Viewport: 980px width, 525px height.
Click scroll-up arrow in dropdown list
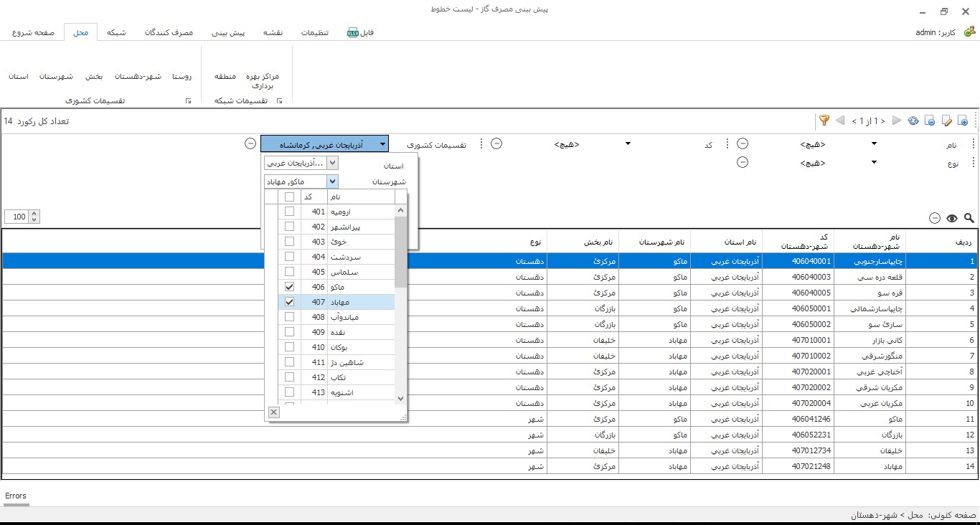400,211
